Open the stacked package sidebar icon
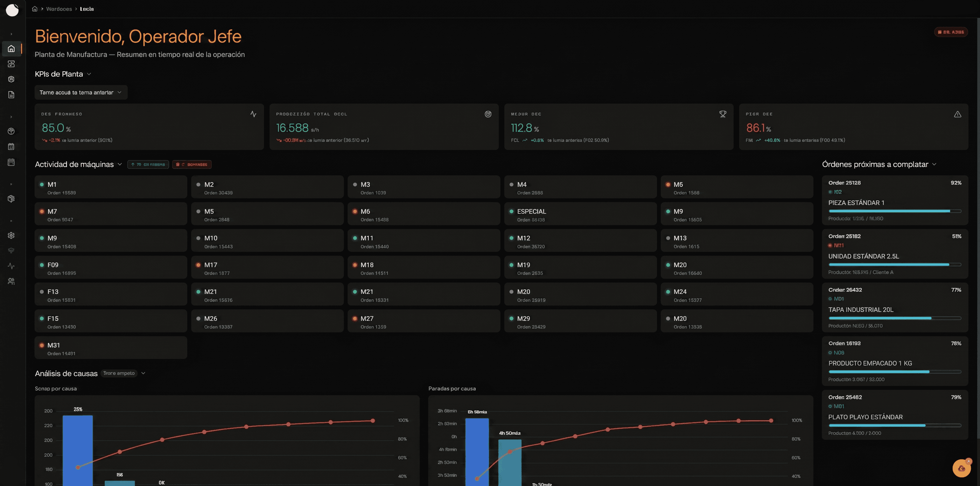This screenshot has height=486, width=980. tap(12, 198)
